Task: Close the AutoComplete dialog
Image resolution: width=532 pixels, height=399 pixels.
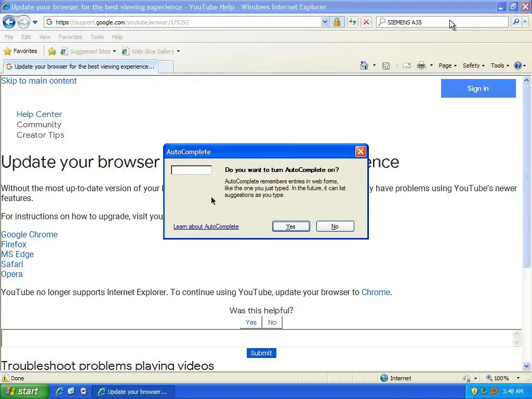Action: tap(361, 151)
